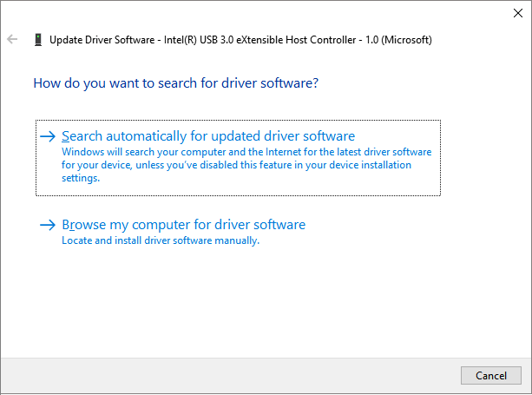The height and width of the screenshot is (395, 532).
Task: Click the arrow icon beside Browse my computer
Action: [x=49, y=225]
